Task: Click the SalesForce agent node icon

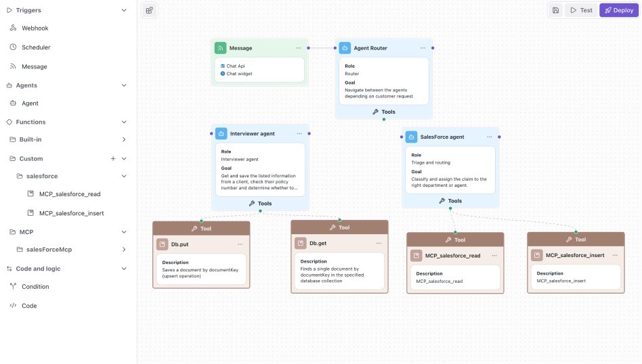Action: click(x=412, y=137)
